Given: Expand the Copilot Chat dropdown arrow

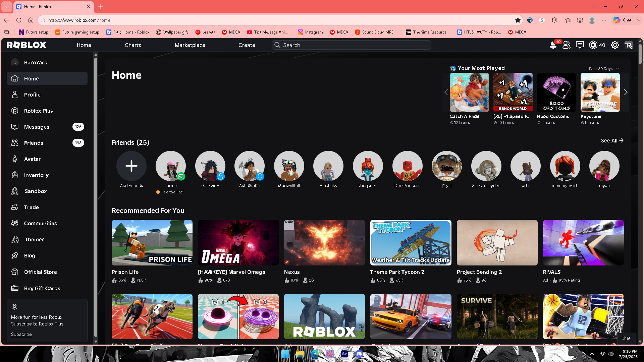Looking at the screenshot, I should (639, 20).
